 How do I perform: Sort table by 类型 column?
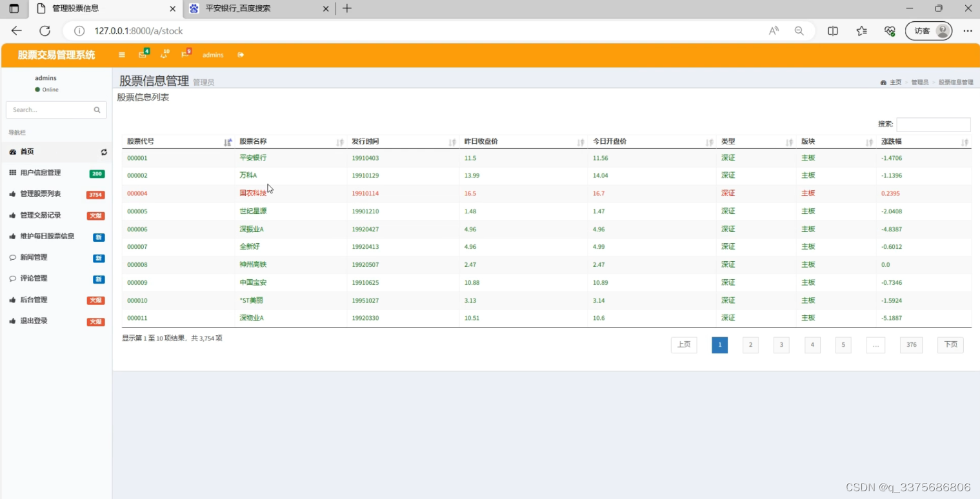coord(756,142)
